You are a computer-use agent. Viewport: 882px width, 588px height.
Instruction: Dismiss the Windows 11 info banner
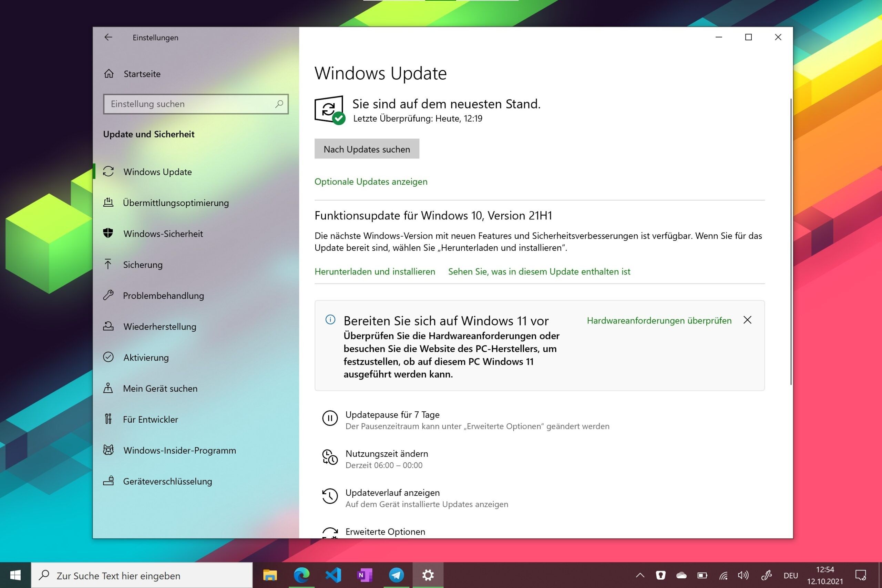click(747, 320)
